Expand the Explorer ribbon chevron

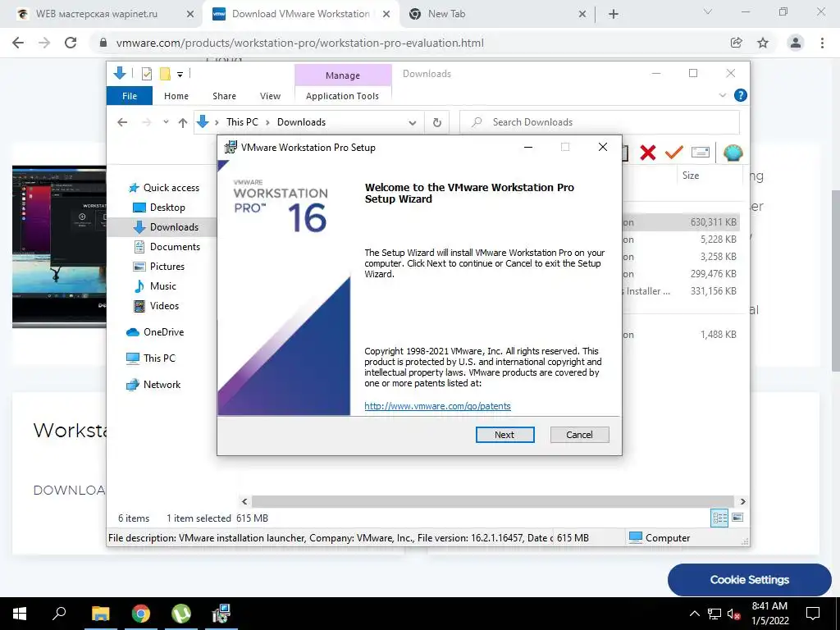722,95
